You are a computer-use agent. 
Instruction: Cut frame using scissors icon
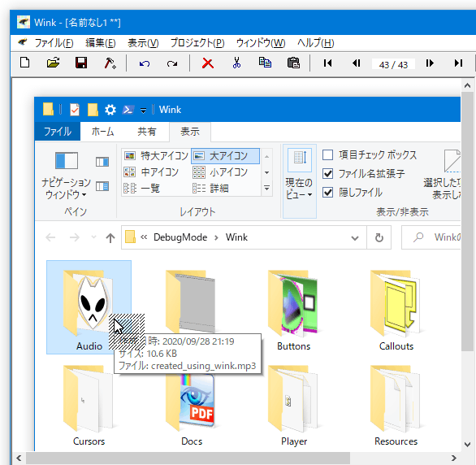pyautogui.click(x=236, y=63)
